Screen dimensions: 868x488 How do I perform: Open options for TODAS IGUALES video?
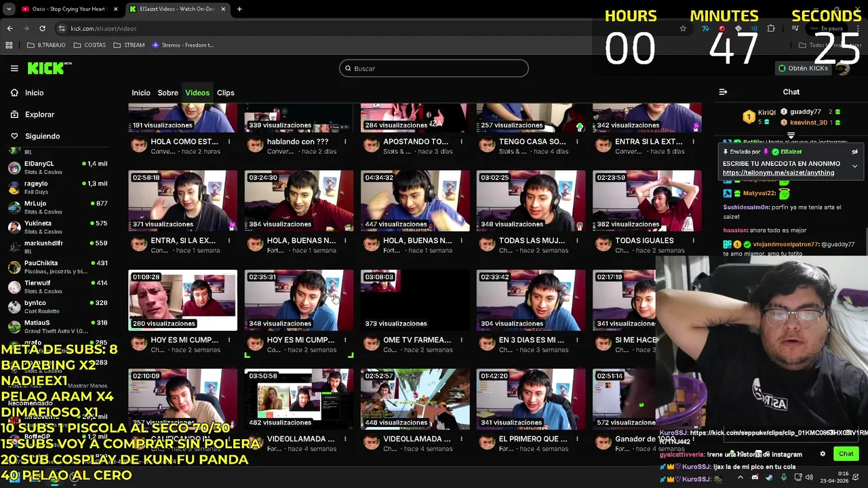click(x=693, y=241)
